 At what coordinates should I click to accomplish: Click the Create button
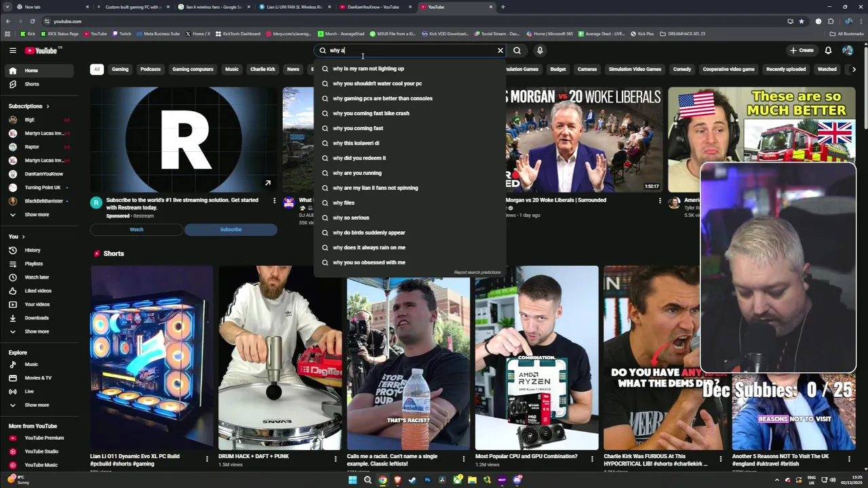802,50
